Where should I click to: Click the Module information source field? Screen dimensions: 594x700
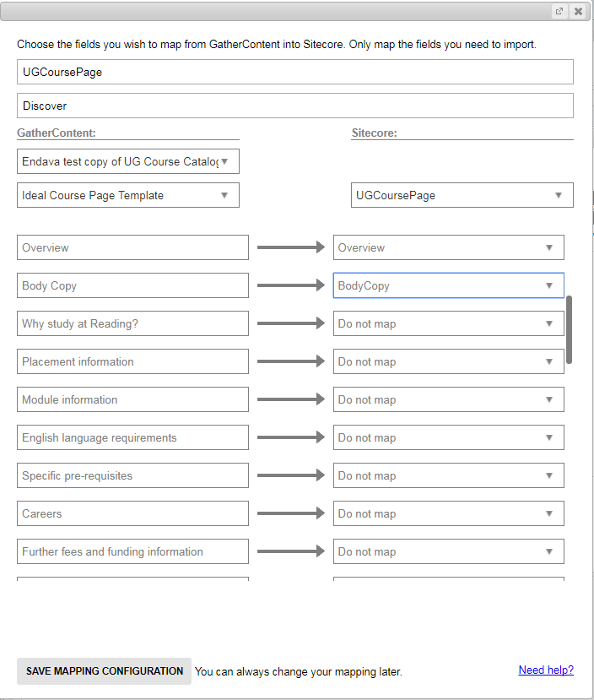tap(133, 399)
